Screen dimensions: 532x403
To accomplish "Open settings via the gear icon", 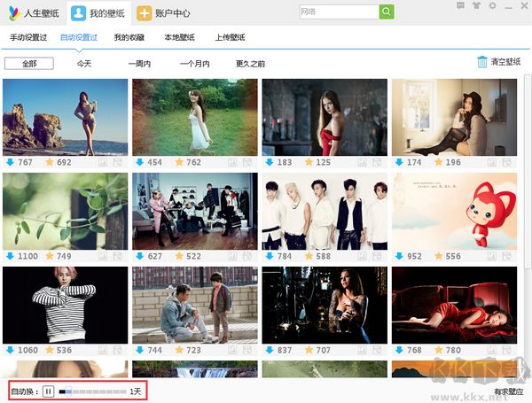I will [490, 6].
